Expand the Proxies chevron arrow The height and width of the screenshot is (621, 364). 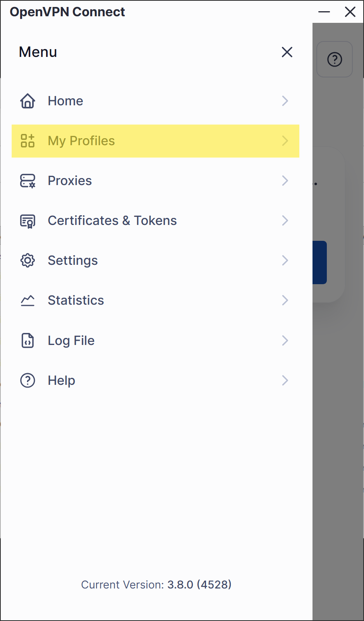(285, 181)
